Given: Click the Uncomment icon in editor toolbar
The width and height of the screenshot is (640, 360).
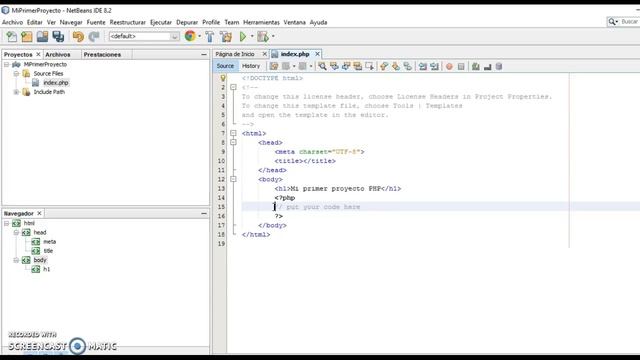Looking at the screenshot, I should coord(487,66).
